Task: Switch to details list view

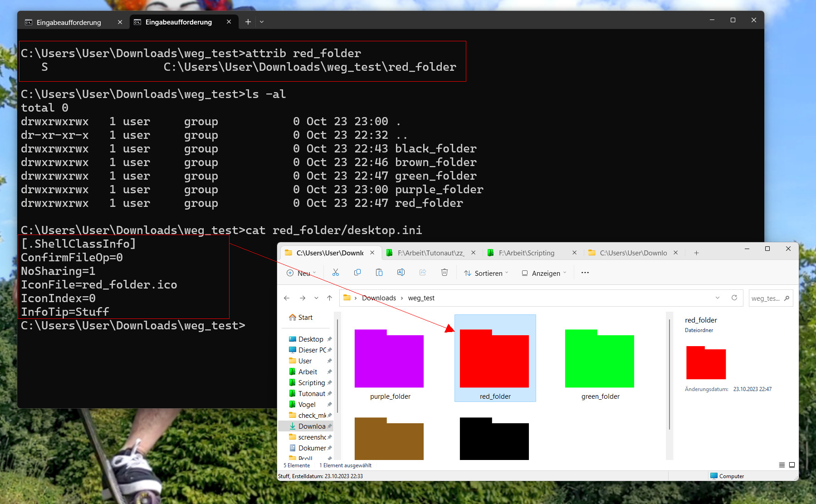Action: [782, 465]
